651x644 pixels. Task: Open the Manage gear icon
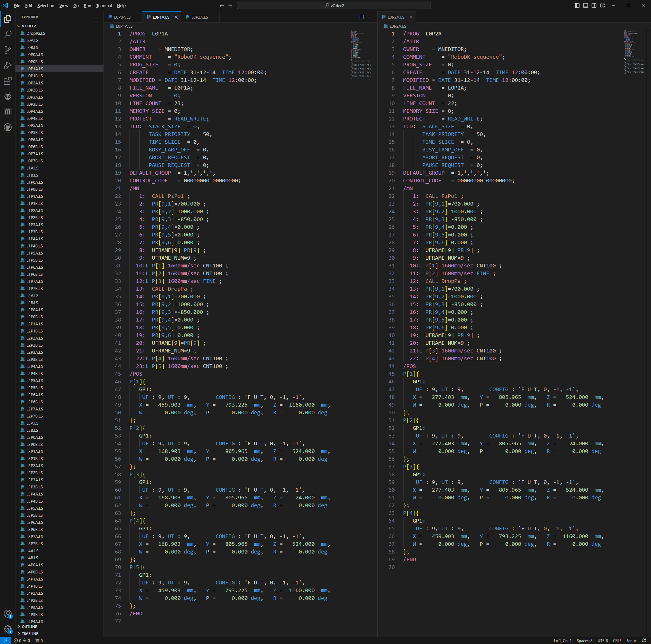coord(8,629)
